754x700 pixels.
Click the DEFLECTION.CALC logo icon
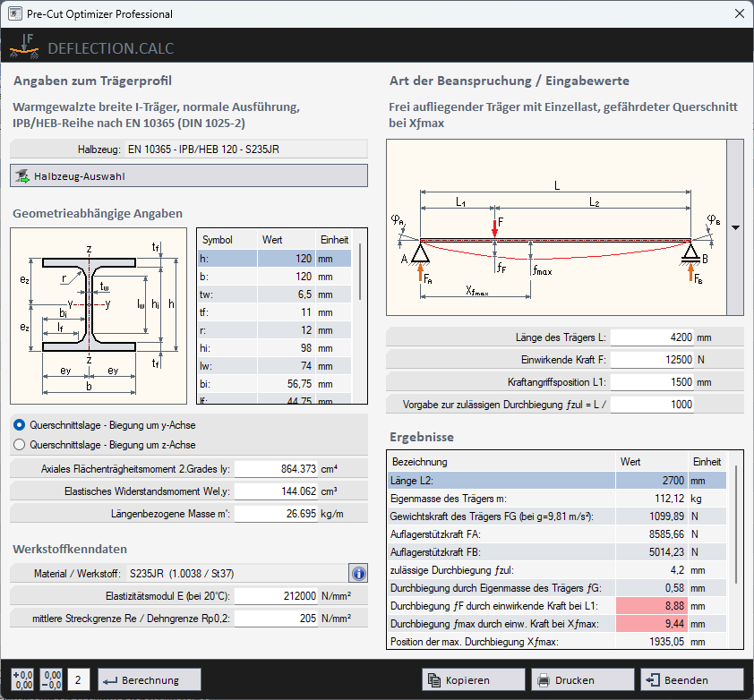(x=24, y=47)
